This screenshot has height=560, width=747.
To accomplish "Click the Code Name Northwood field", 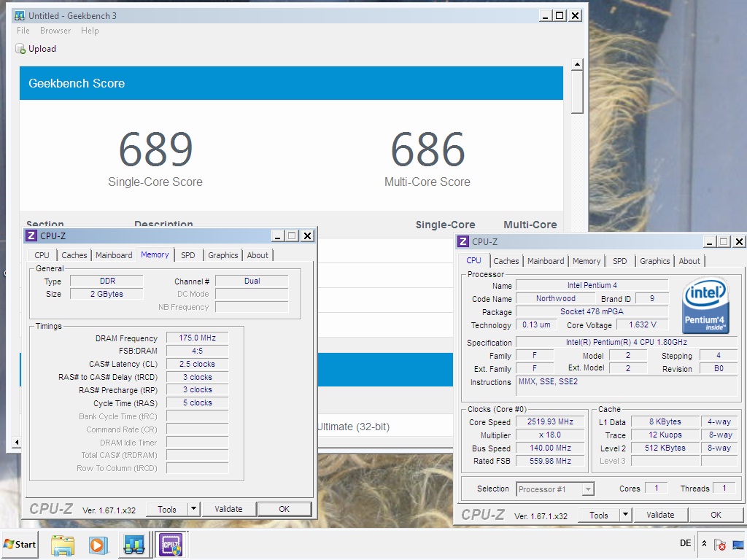I will click(x=555, y=298).
